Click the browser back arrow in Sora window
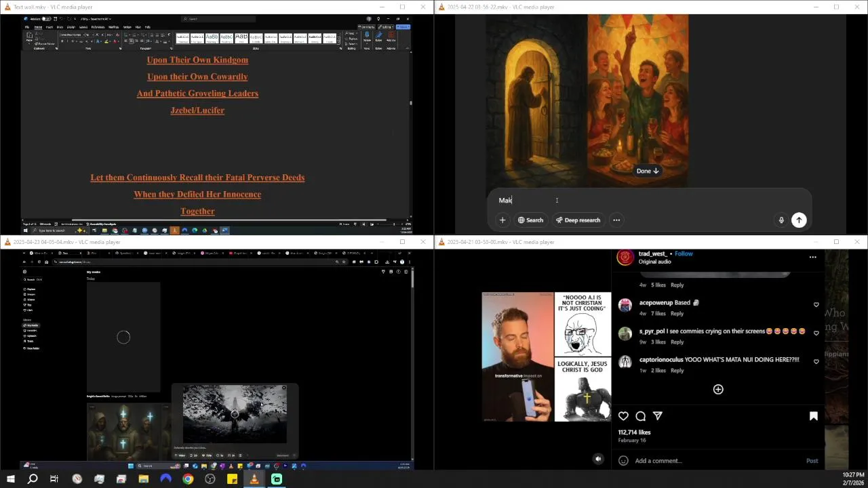 24,262
